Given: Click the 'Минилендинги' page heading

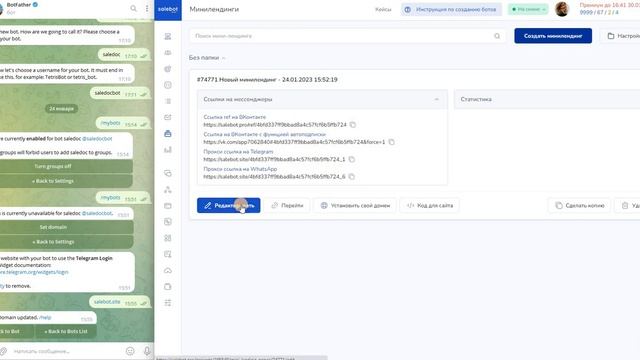Looking at the screenshot, I should click(x=214, y=9).
